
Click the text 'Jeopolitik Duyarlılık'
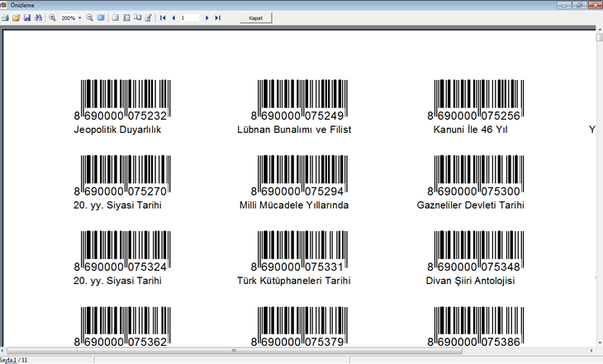[117, 130]
